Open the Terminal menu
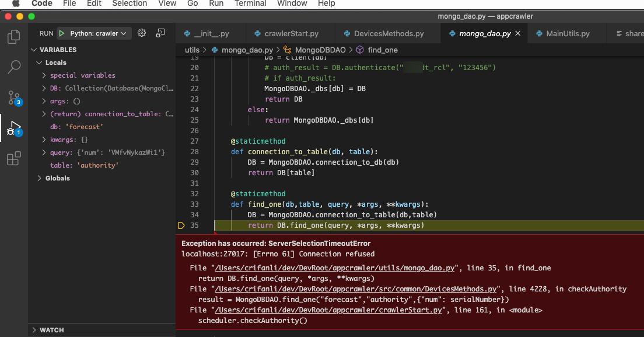 [x=250, y=4]
